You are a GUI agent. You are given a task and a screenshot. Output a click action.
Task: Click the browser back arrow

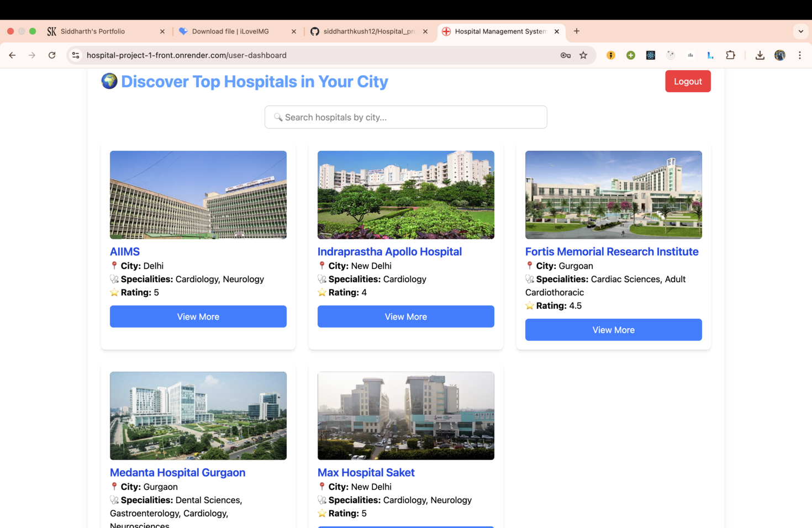coord(12,55)
